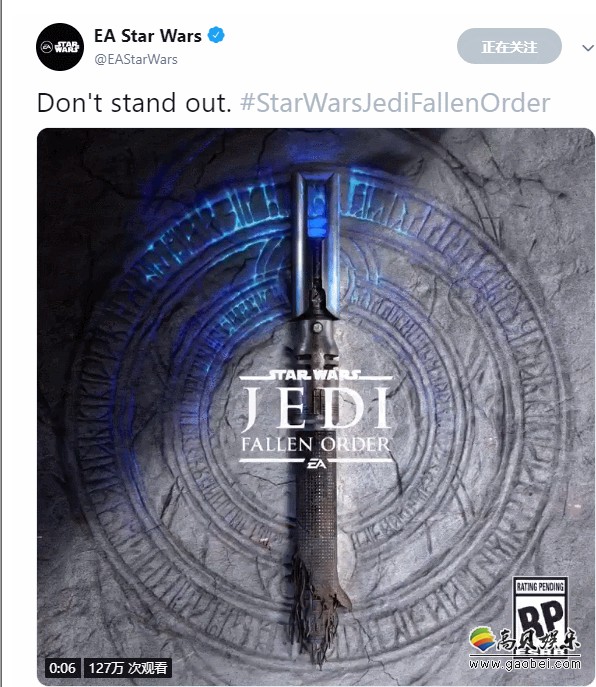596x687 pixels.
Task: Click the EA logo below Fallen Order
Action: (316, 464)
